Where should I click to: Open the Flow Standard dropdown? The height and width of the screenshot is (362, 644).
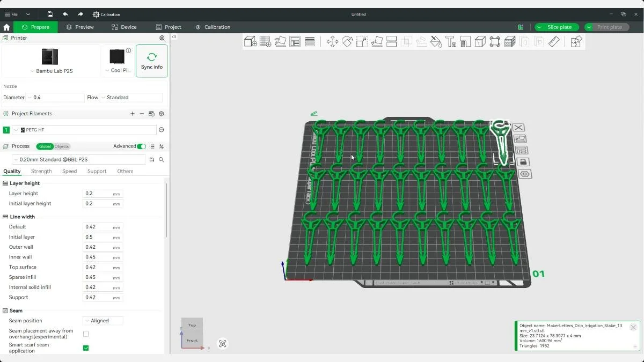pos(131,98)
